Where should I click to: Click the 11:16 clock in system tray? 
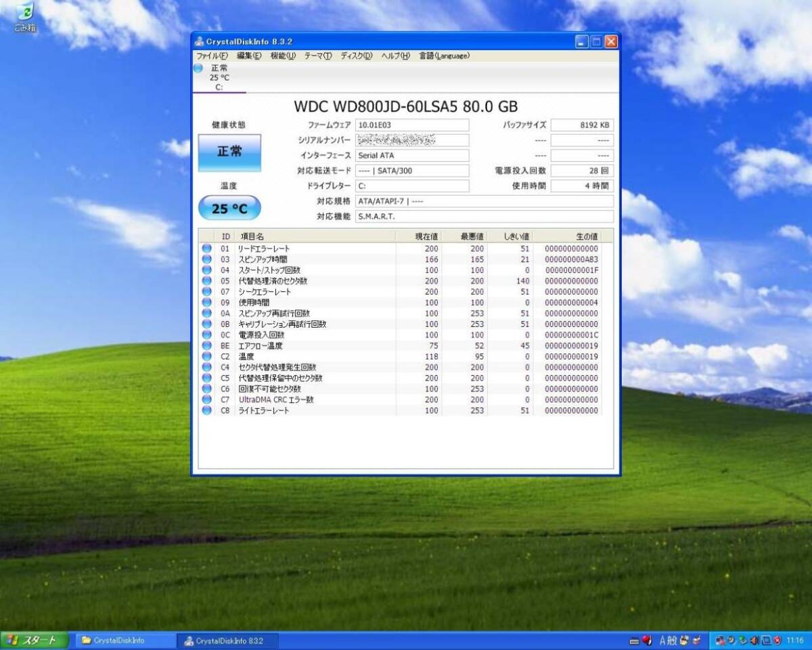point(795,640)
